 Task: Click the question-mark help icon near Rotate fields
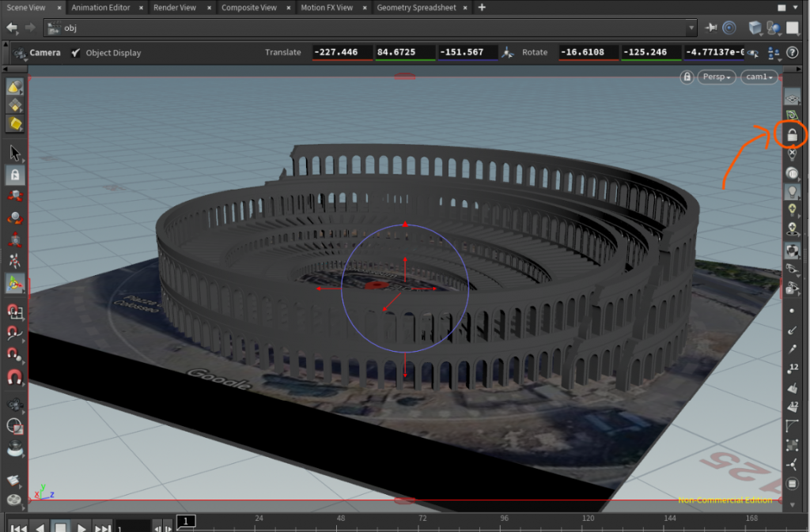[x=793, y=52]
